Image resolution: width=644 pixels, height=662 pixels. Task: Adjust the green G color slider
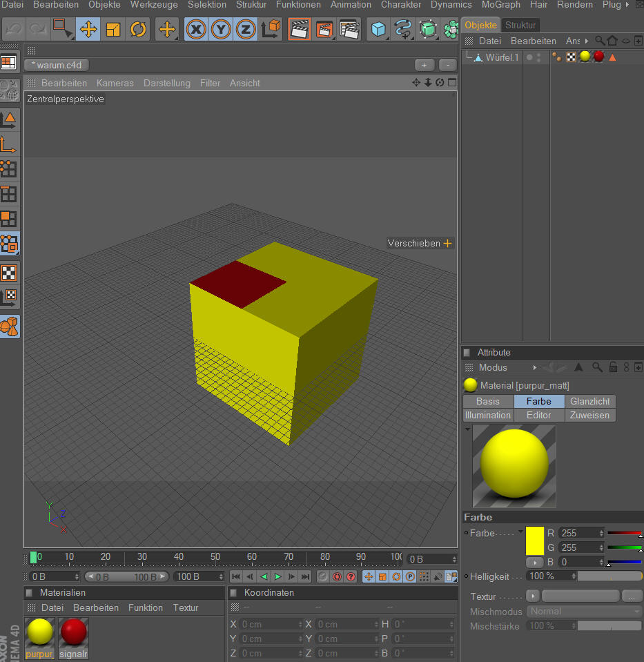[625, 548]
